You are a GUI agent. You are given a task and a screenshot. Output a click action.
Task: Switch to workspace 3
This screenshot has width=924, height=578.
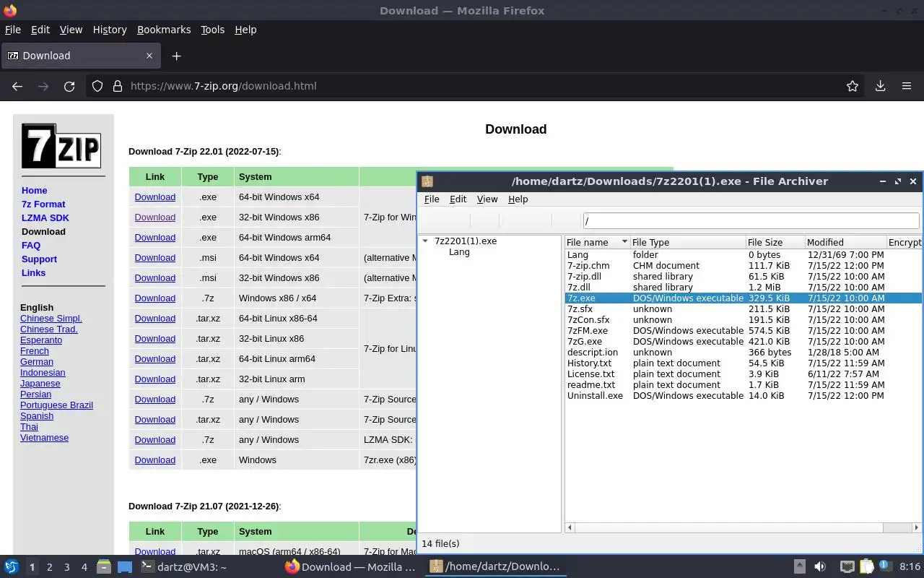coord(66,567)
